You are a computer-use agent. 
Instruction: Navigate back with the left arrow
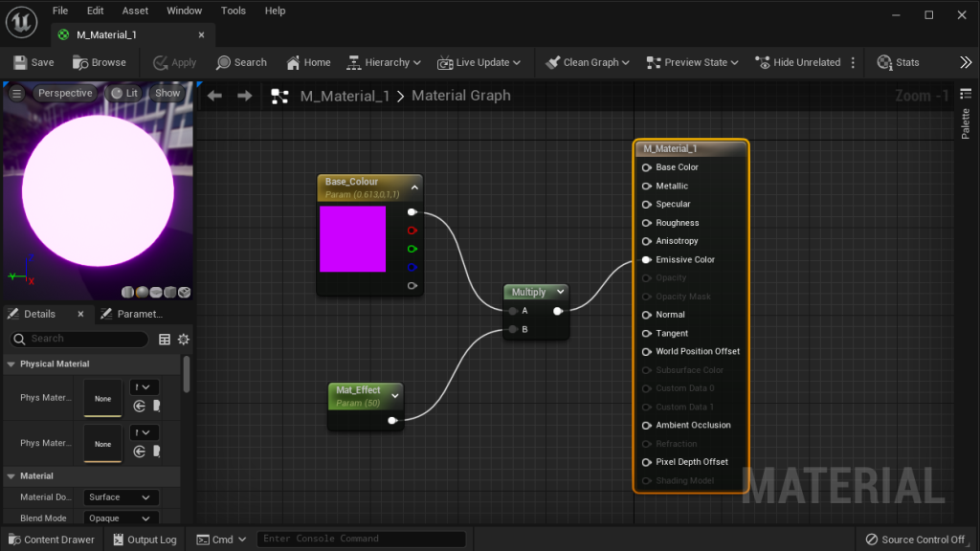click(x=215, y=96)
